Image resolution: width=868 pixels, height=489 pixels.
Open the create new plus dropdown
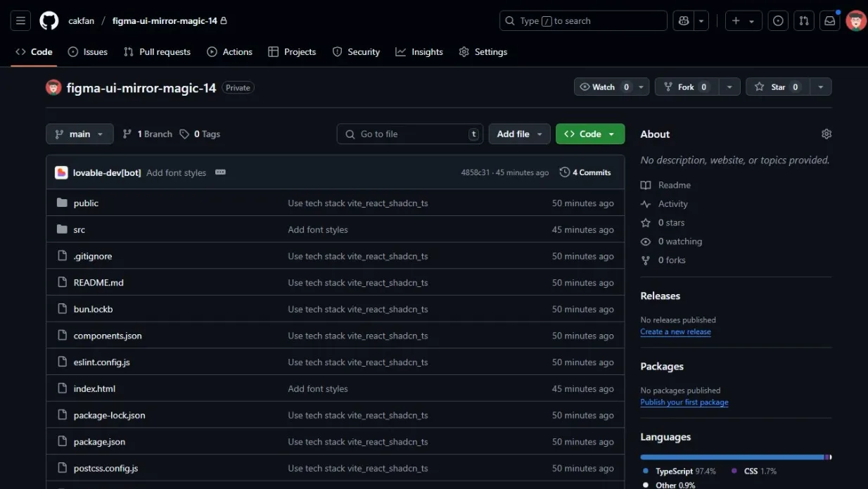pyautogui.click(x=743, y=21)
